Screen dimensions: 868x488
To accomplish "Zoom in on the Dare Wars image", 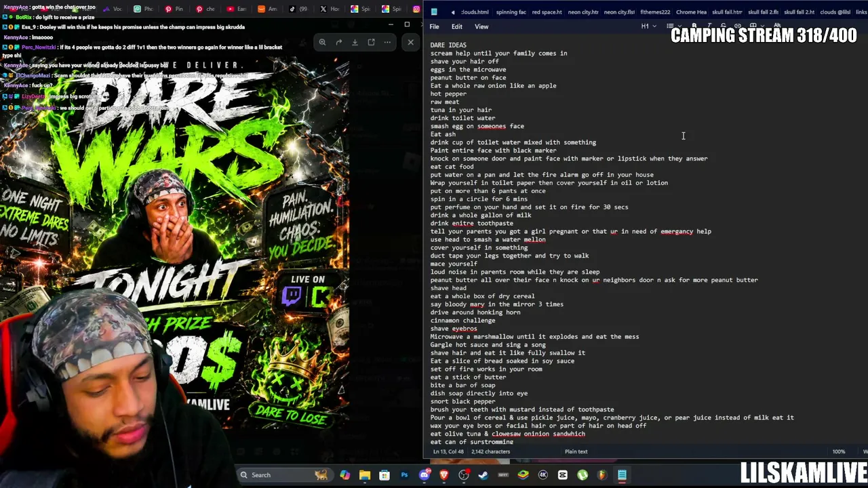I will coord(323,42).
